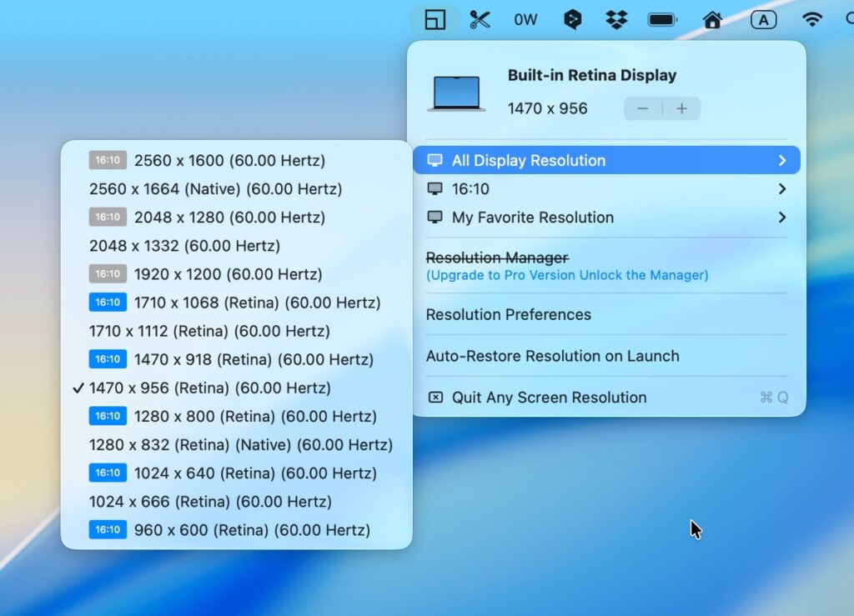Click the Home icon in menu bar
Viewport: 854px width, 616px height.
[x=712, y=19]
